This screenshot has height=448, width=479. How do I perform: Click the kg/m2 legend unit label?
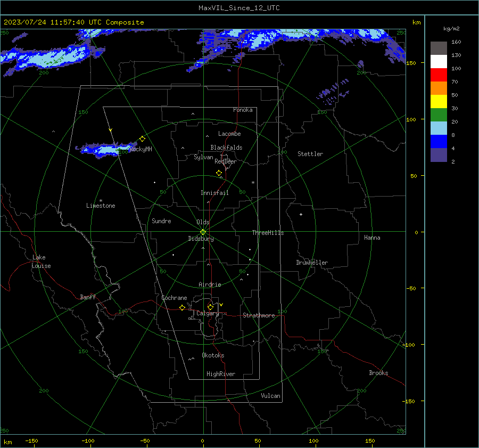(x=451, y=28)
